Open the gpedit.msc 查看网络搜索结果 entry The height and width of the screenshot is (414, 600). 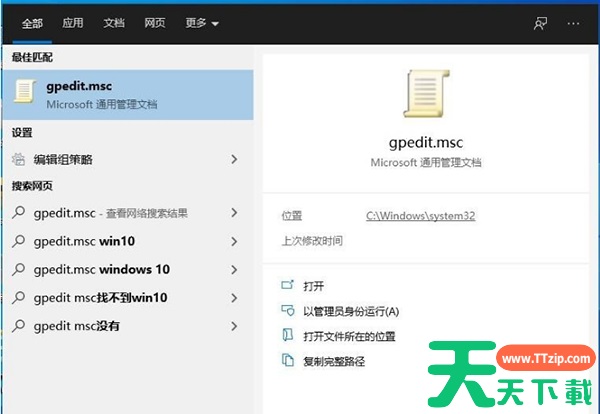pos(110,213)
